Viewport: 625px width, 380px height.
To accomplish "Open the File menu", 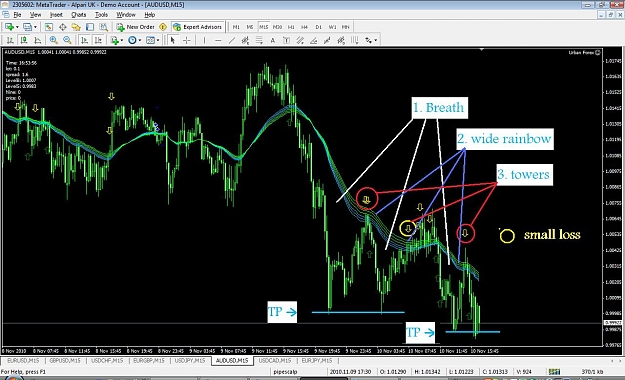I will pyautogui.click(x=17, y=15).
